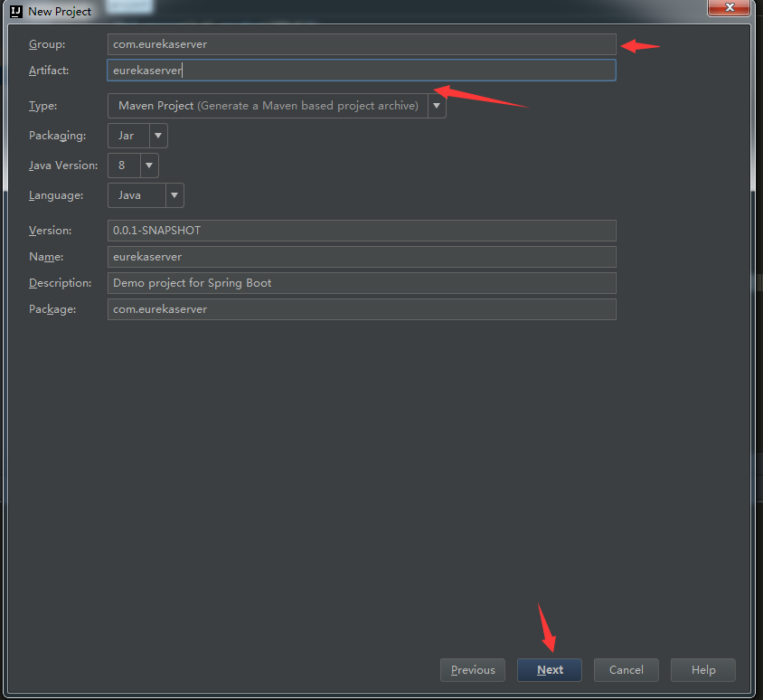
Task: Click the Java Version label
Action: tap(63, 166)
